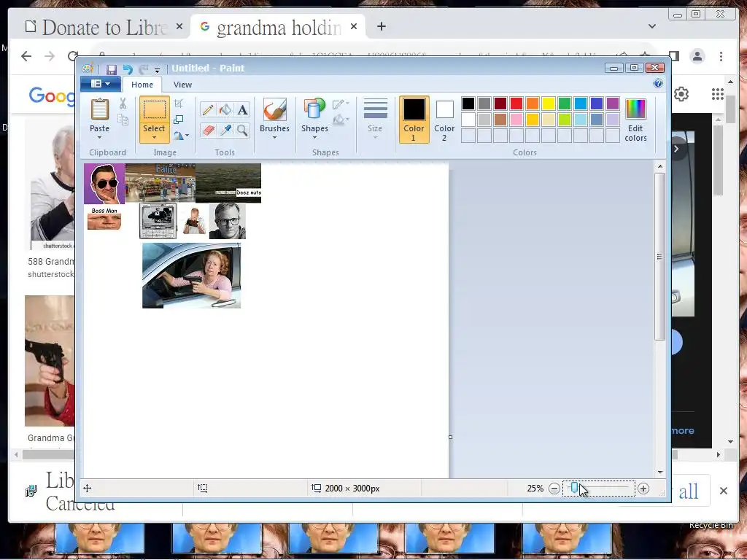Open Edit colors dialog
The width and height of the screenshot is (747, 560).
635,120
